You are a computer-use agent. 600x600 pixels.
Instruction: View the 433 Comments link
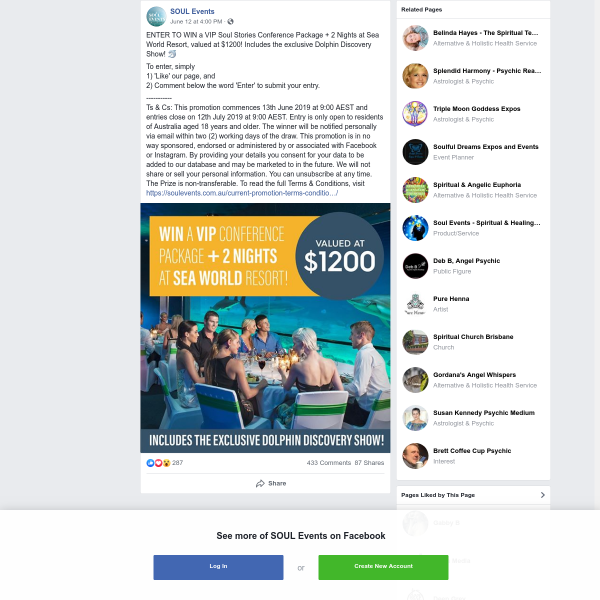(329, 463)
